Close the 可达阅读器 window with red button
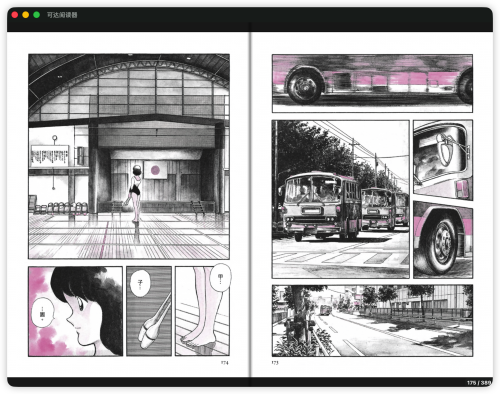The height and width of the screenshot is (394, 500). tap(15, 15)
